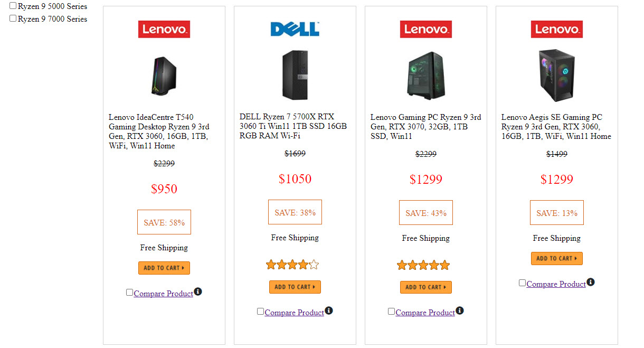Add Lenovo Aegis SE Gaming PC to cart
The width and height of the screenshot is (644, 348).
[557, 258]
